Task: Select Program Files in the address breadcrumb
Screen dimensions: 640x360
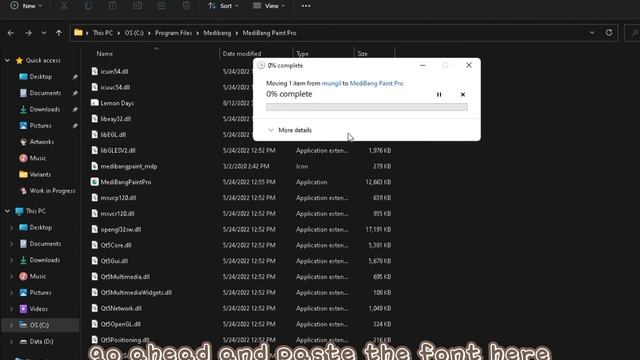Action: point(173,33)
